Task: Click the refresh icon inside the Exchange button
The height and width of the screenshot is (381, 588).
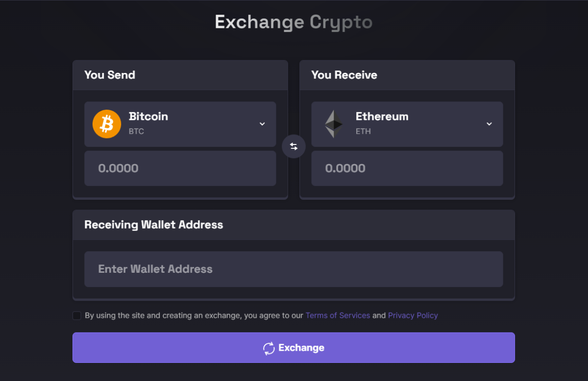Action: point(269,348)
